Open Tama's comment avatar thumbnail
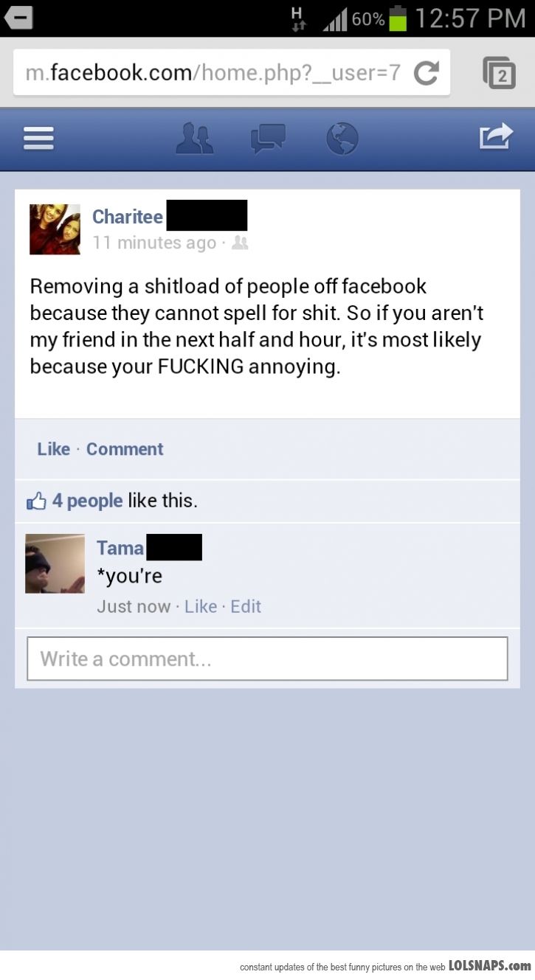 click(x=55, y=564)
